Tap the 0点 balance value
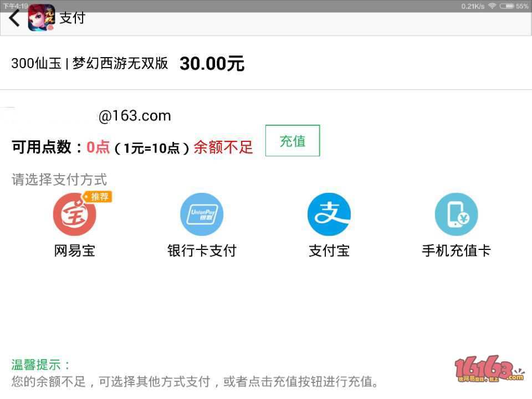The width and height of the screenshot is (532, 399). tap(98, 147)
